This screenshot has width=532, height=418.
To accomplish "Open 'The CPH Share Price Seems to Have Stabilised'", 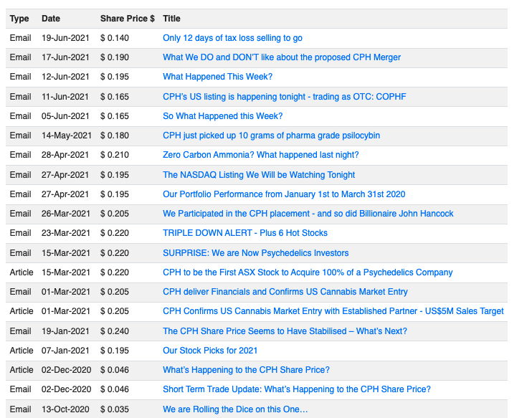I will pos(285,331).
